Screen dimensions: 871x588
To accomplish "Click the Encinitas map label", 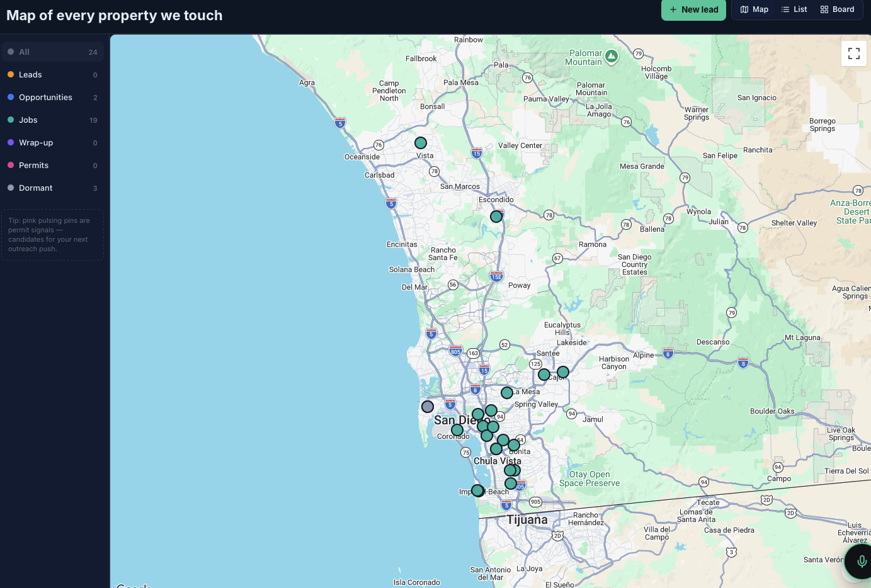I will (x=402, y=244).
